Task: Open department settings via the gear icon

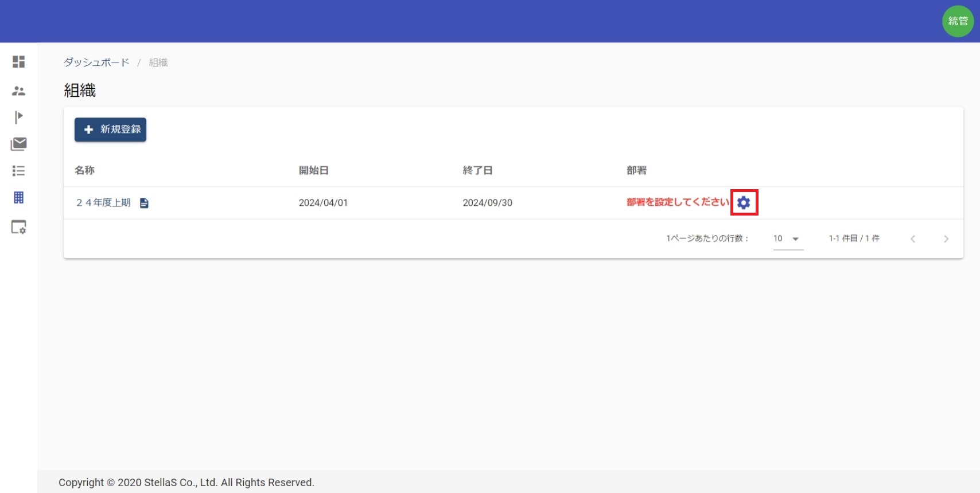Action: [744, 202]
